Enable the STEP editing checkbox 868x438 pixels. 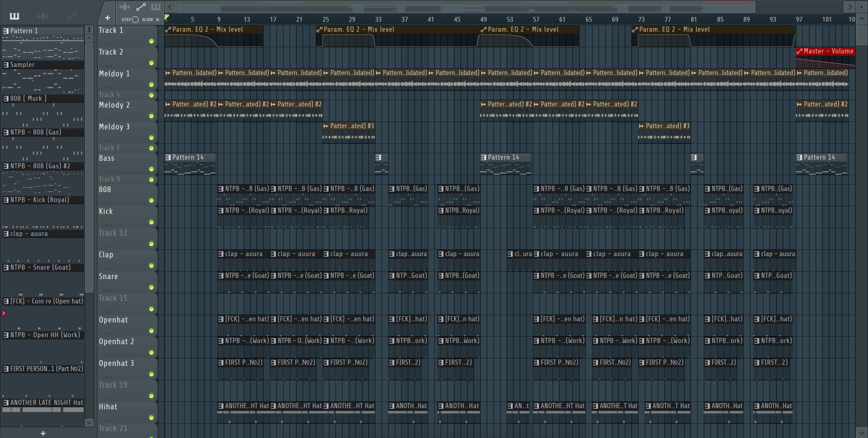click(x=135, y=20)
